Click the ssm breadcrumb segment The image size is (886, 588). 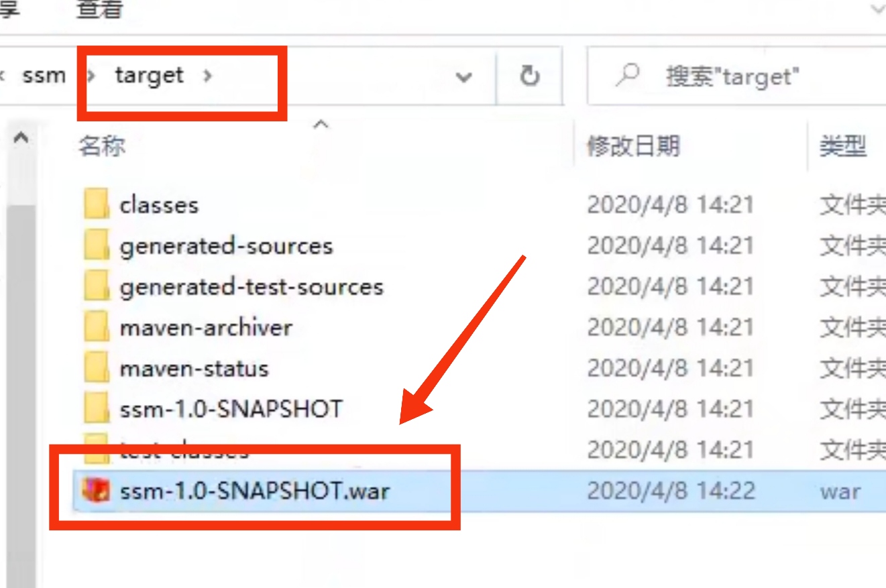(44, 75)
